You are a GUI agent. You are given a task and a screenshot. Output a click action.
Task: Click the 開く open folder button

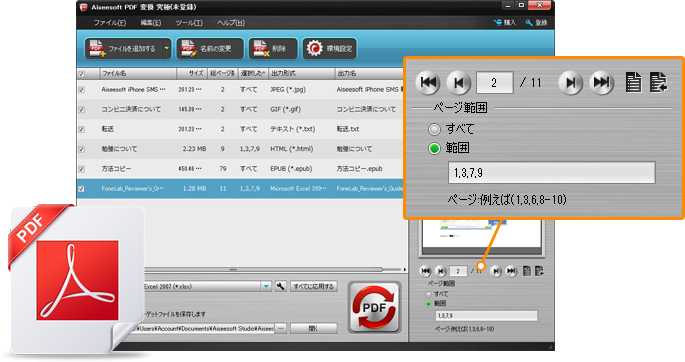(314, 328)
